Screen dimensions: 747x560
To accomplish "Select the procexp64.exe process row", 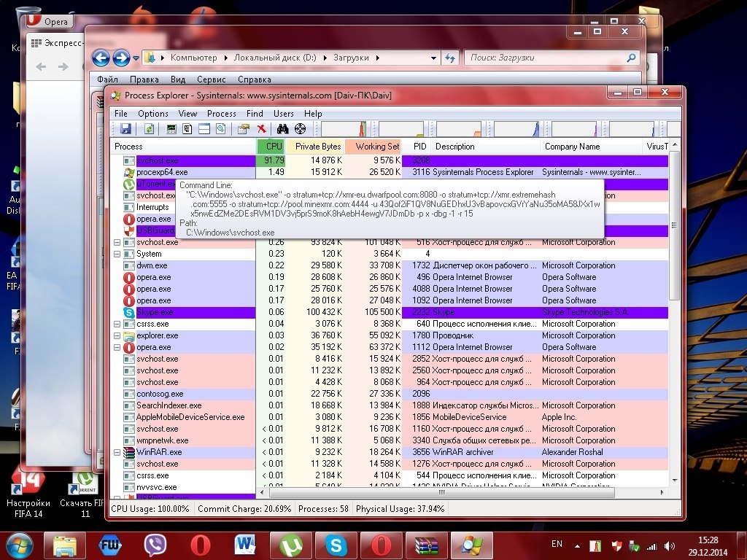I will pyautogui.click(x=390, y=172).
